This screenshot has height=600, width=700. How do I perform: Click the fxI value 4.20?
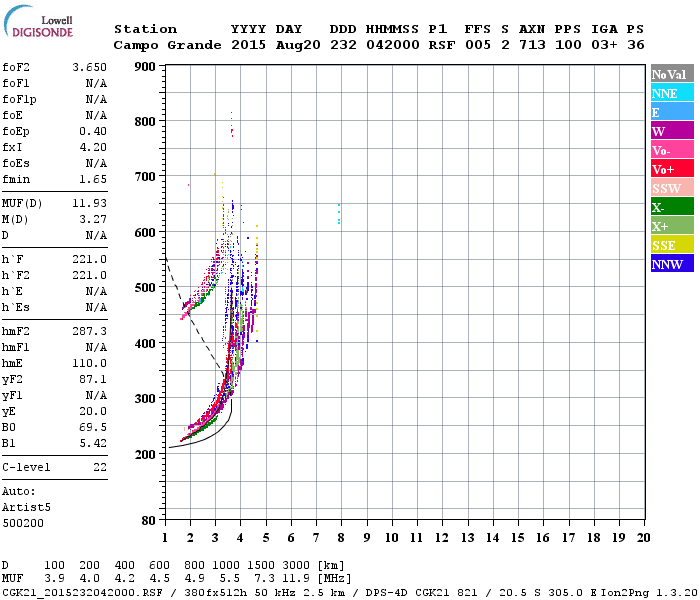coord(93,147)
